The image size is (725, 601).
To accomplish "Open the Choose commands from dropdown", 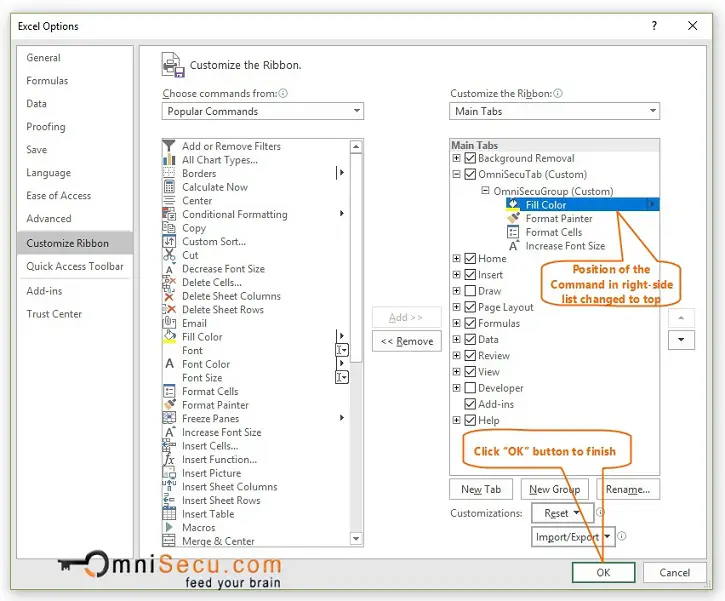I will coord(263,111).
